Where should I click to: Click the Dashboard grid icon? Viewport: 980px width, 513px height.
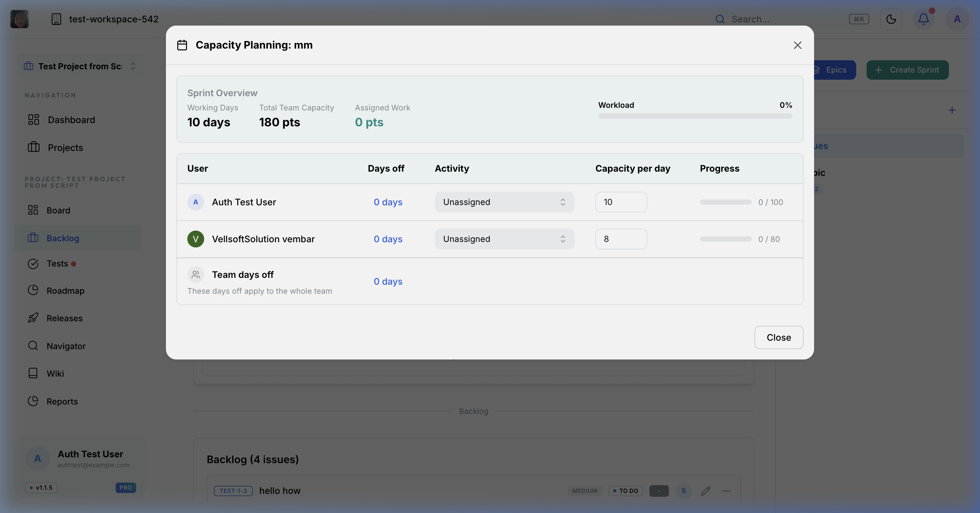pyautogui.click(x=33, y=120)
